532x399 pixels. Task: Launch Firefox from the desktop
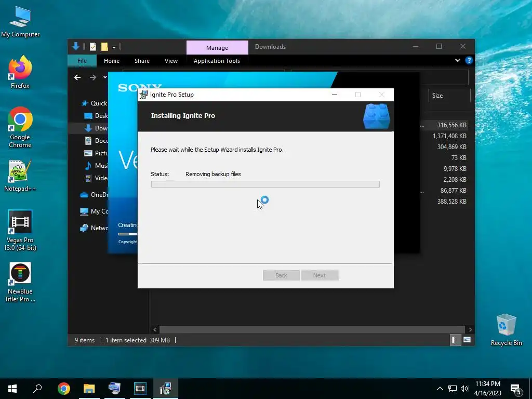(x=20, y=72)
